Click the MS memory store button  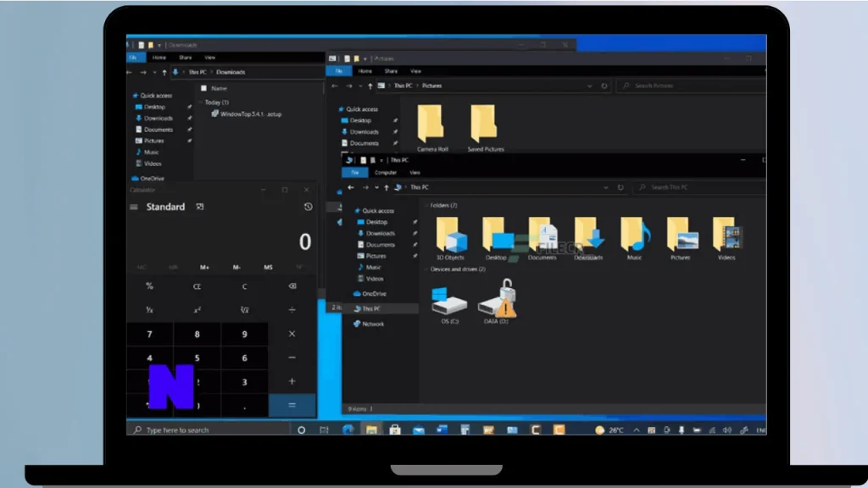[268, 267]
